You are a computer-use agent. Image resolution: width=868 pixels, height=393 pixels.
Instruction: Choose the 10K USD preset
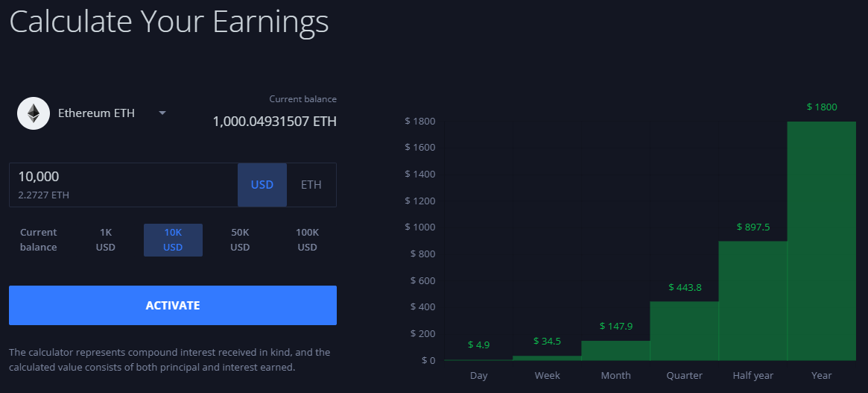173,240
